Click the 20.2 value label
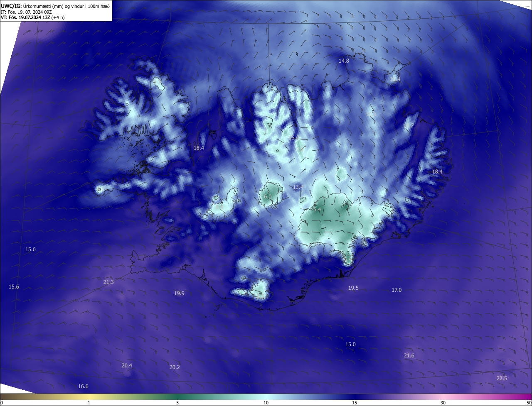Screen dimensions: 532x406 pos(175,367)
